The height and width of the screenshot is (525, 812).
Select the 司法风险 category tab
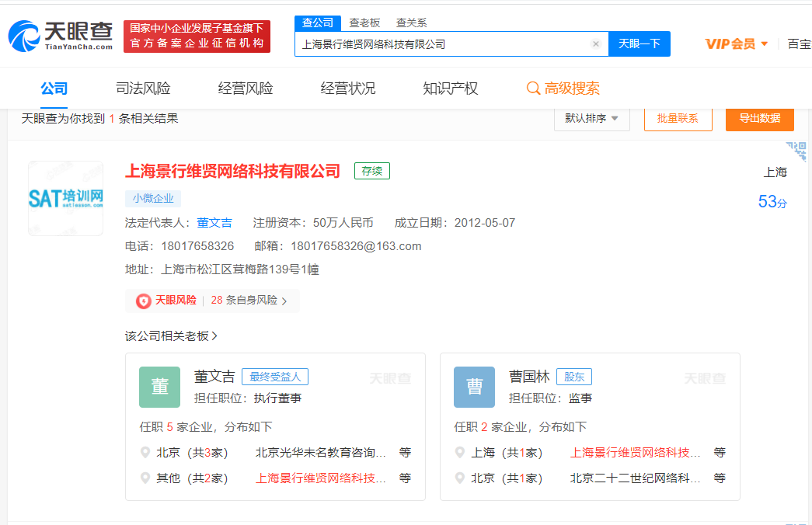tap(143, 89)
